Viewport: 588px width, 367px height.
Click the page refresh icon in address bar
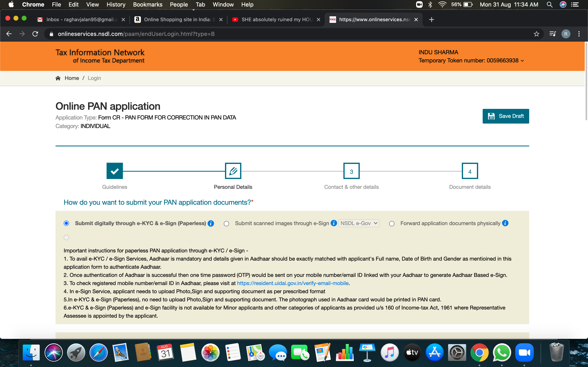35,34
